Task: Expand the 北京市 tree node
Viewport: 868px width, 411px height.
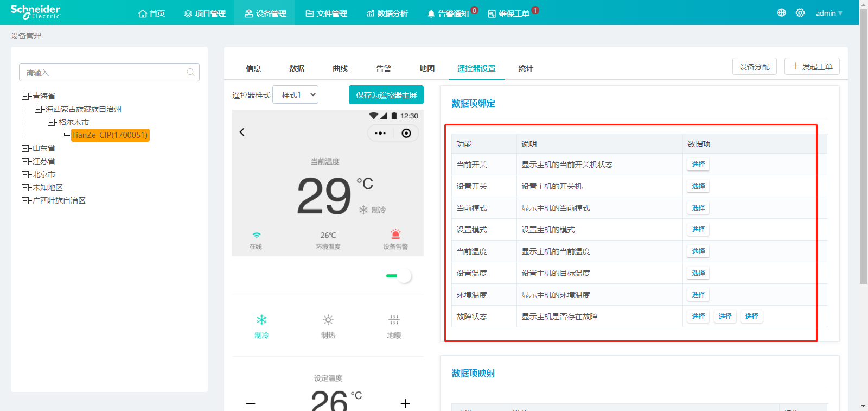Action: click(25, 174)
